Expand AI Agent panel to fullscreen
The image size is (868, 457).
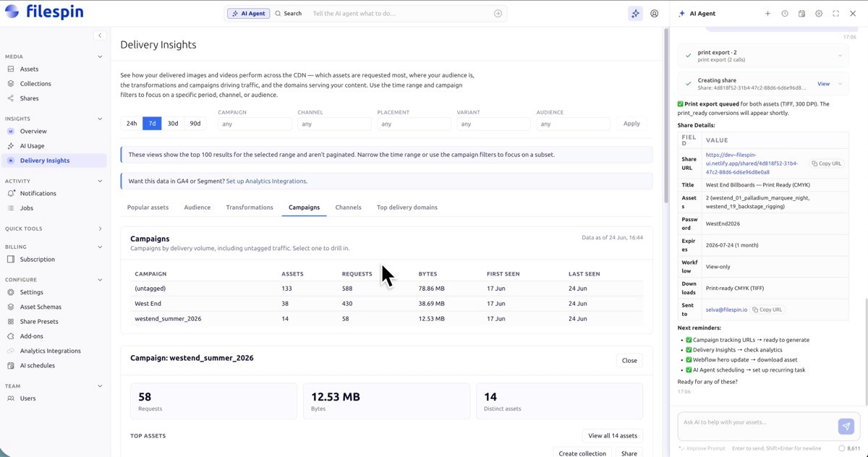coord(836,14)
